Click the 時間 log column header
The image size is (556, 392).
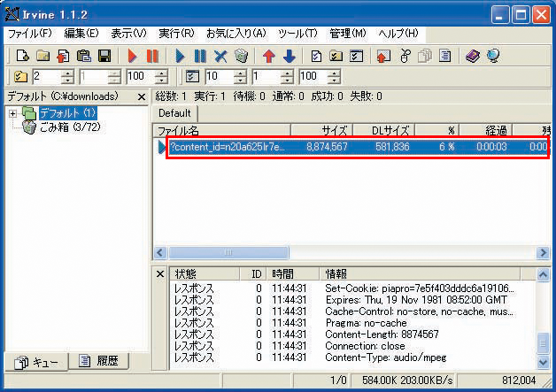pos(293,273)
